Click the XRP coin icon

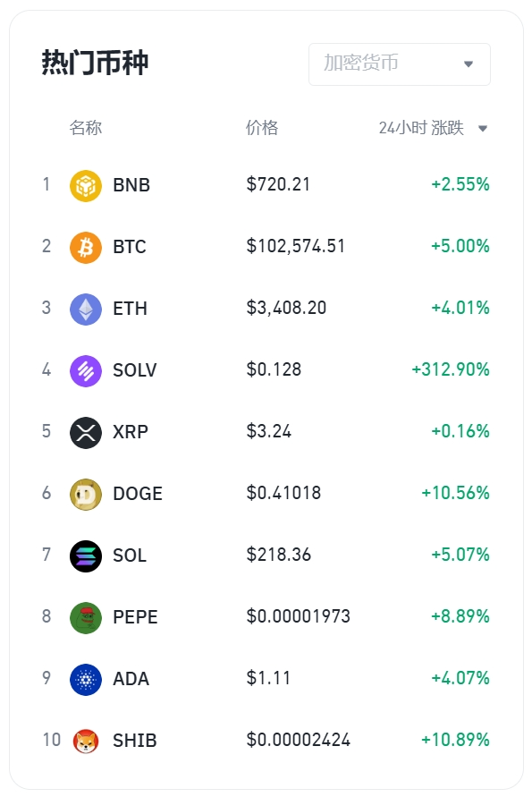click(x=85, y=433)
